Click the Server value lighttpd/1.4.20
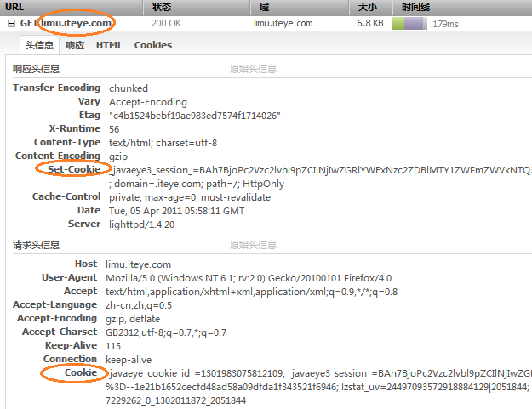 141,224
